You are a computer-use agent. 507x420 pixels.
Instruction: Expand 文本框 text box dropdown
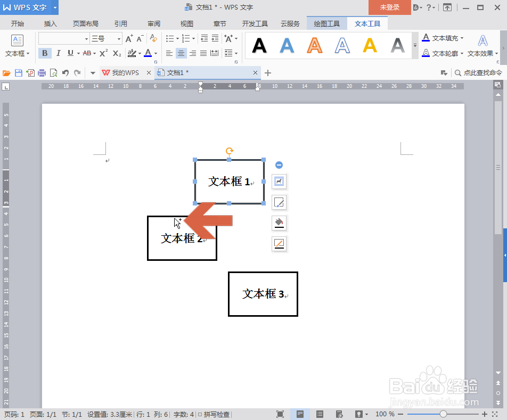tap(17, 54)
